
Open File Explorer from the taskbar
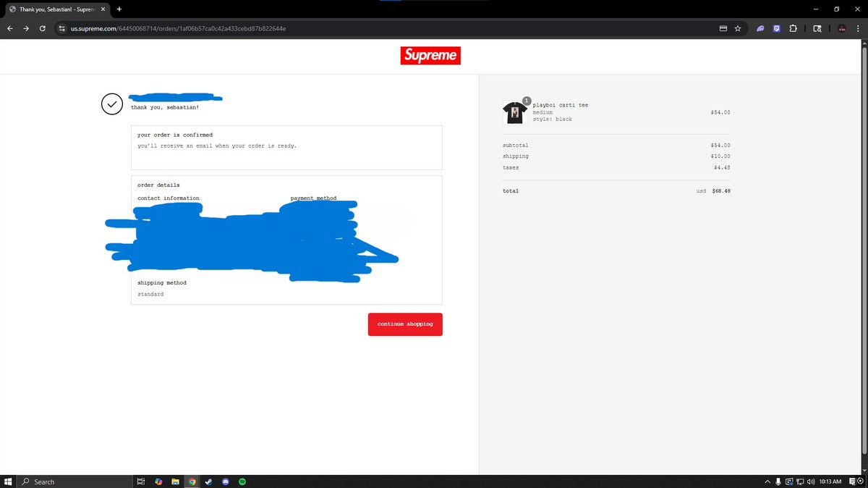(176, 481)
